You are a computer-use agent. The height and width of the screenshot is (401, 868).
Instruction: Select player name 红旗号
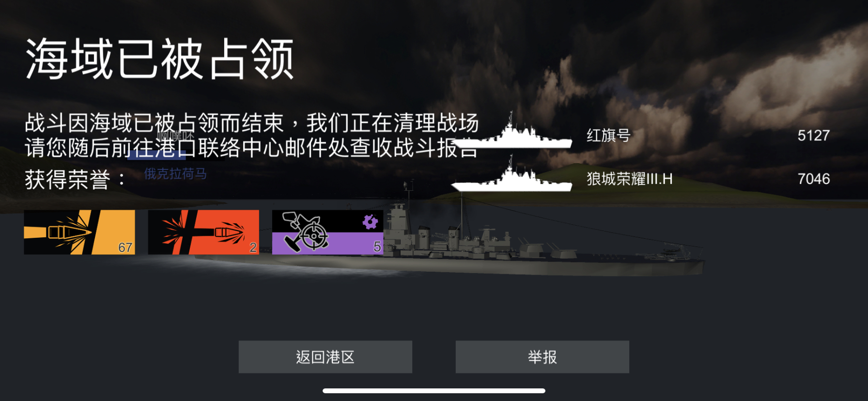(608, 135)
